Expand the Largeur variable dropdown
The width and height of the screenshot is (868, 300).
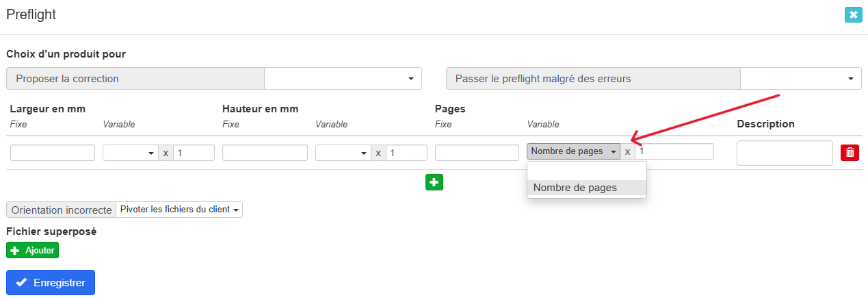pyautogui.click(x=131, y=153)
